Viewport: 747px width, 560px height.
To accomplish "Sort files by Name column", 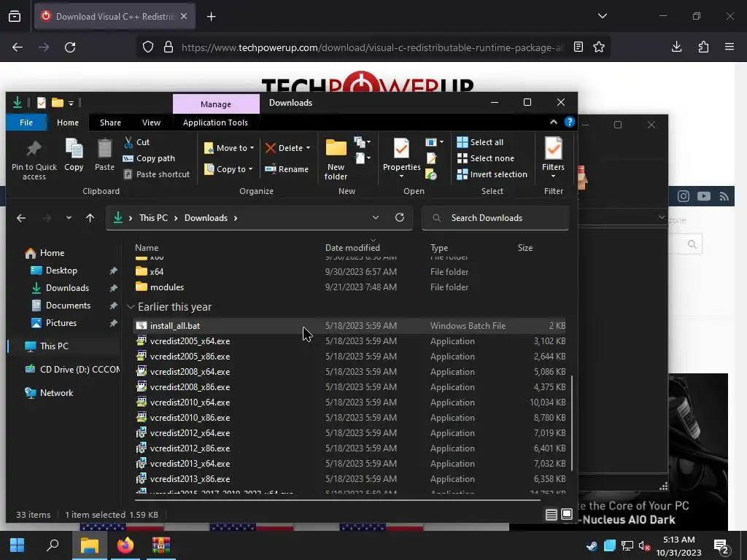I will 147,248.
